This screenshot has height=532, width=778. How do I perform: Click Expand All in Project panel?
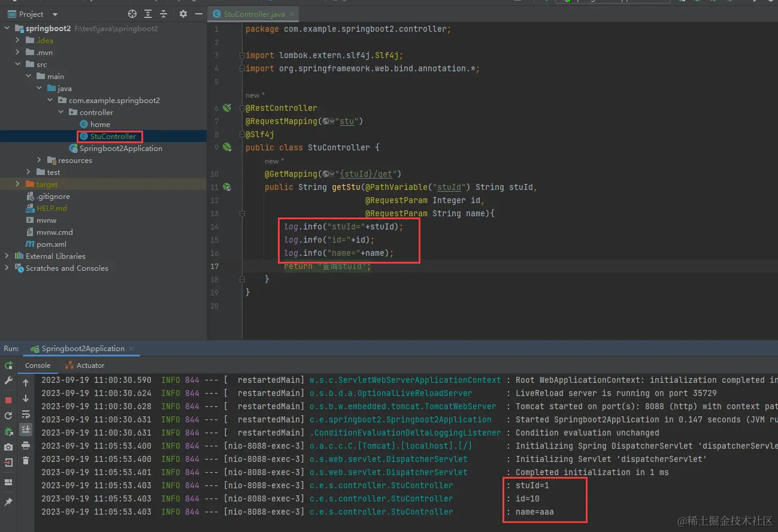coord(149,14)
